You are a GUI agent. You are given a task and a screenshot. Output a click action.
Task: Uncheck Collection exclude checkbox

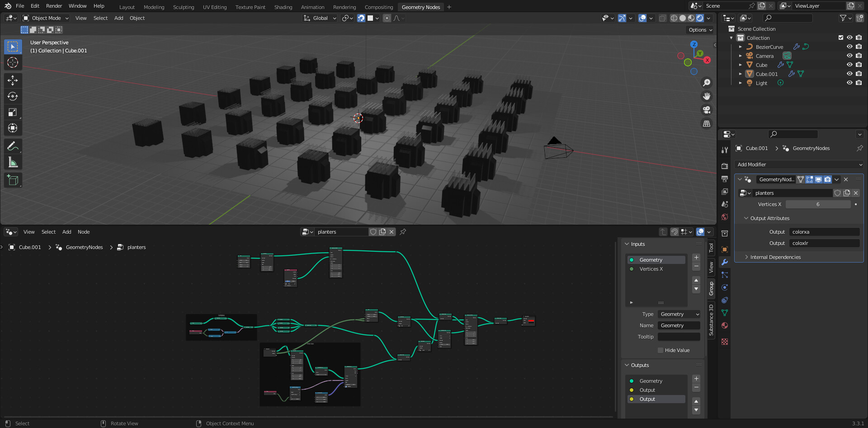[x=841, y=38]
